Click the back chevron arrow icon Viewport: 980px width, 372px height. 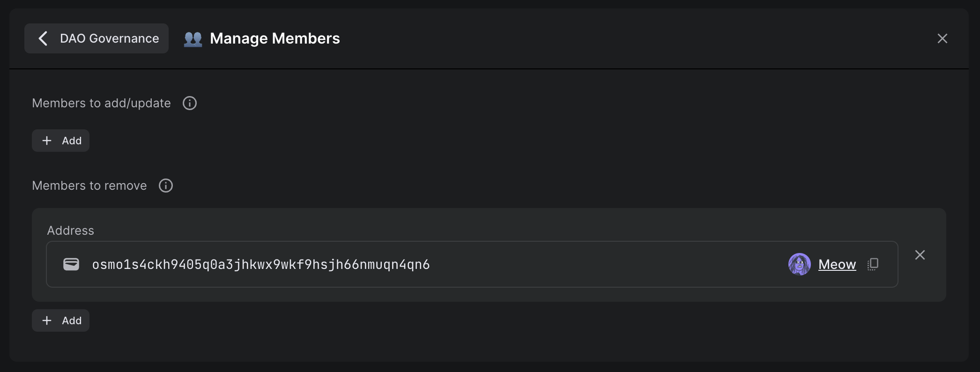tap(43, 38)
